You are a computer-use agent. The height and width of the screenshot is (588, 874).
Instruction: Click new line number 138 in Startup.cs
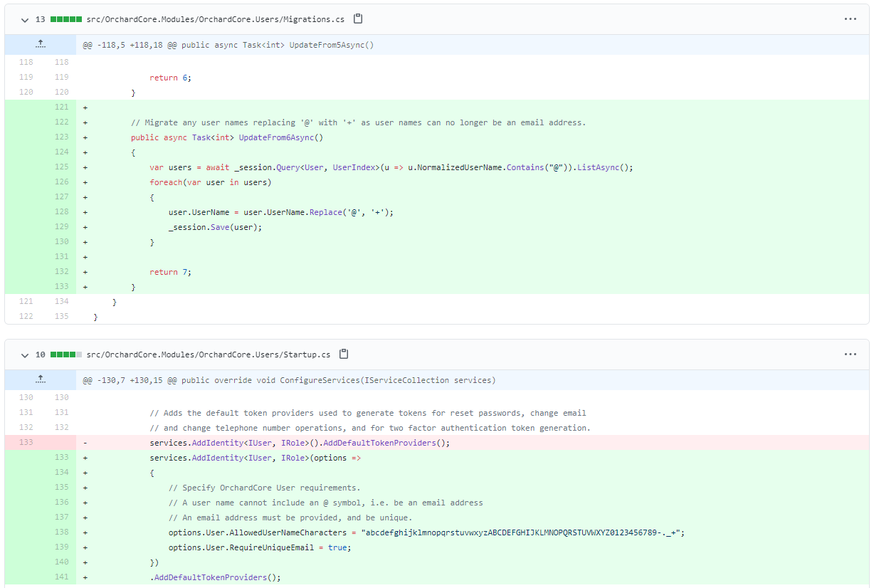[x=61, y=532]
